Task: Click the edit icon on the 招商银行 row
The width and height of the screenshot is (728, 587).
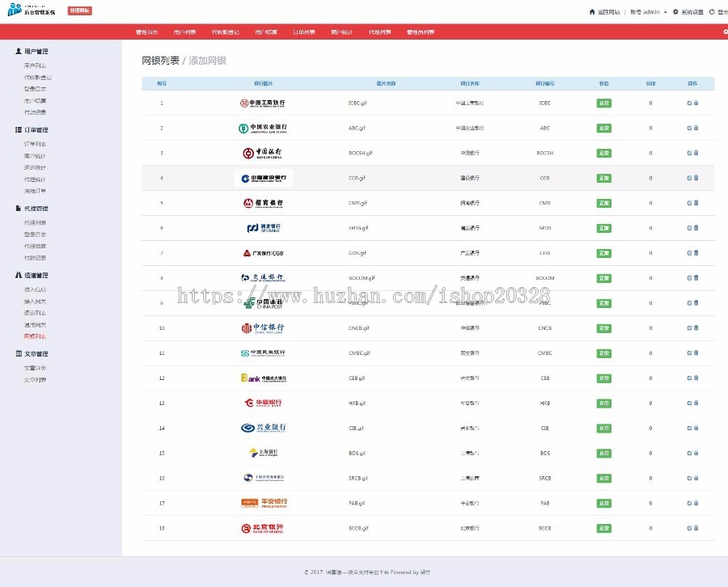Action: coord(690,203)
